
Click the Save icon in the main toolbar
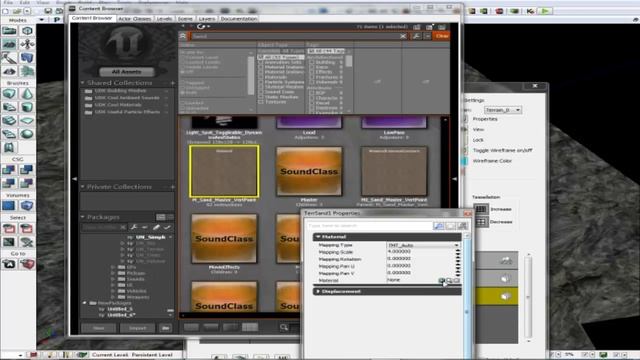click(x=48, y=11)
